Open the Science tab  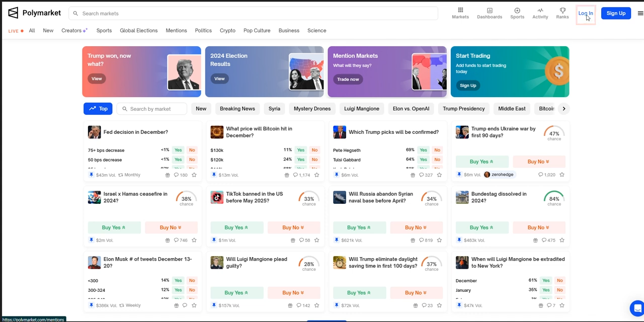click(317, 31)
